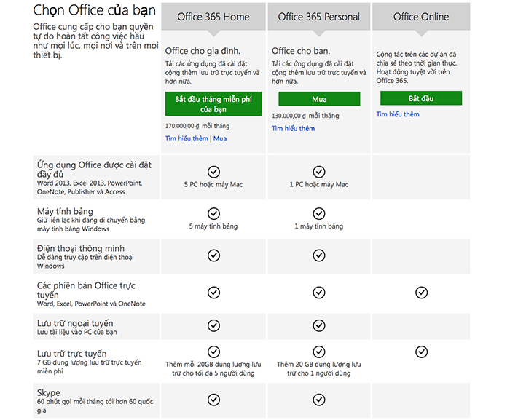Click the heading Chọn Office của bạn
510x420 pixels.
pyautogui.click(x=94, y=10)
